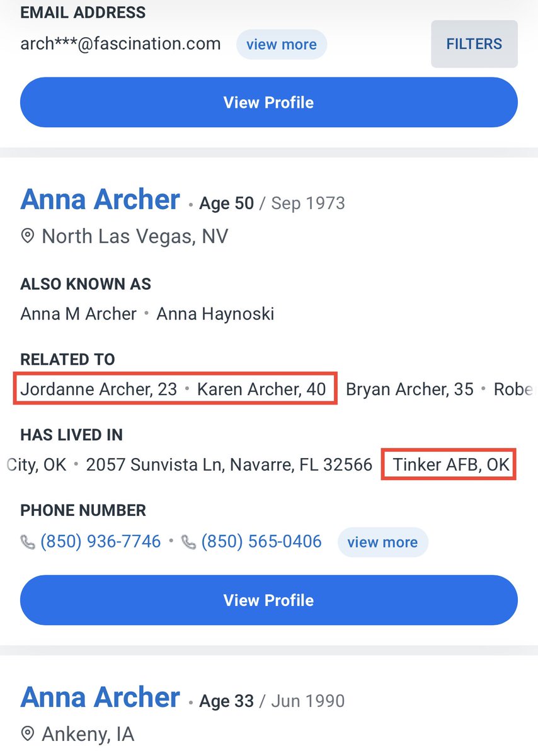Click the masked arch***@fascination.com email
The image size is (538, 756).
(x=120, y=44)
